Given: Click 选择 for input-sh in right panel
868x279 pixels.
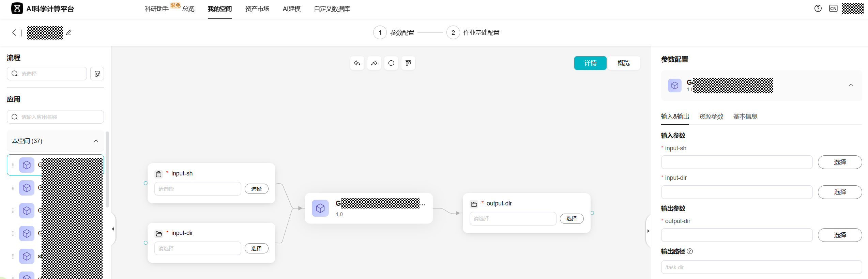Looking at the screenshot, I should coord(840,162).
